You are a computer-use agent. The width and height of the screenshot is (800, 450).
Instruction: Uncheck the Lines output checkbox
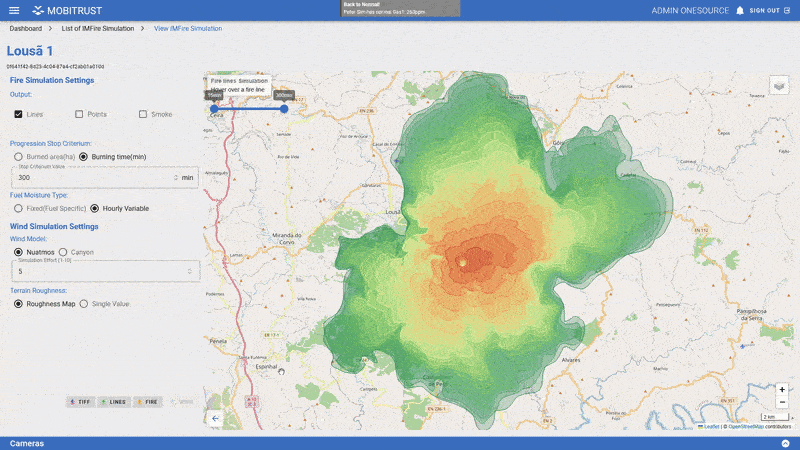tap(18, 114)
